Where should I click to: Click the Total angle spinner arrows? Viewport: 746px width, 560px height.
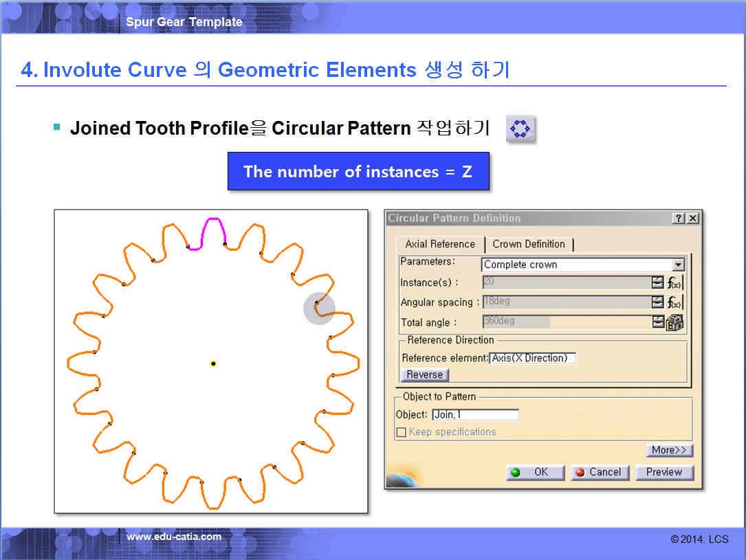[658, 322]
